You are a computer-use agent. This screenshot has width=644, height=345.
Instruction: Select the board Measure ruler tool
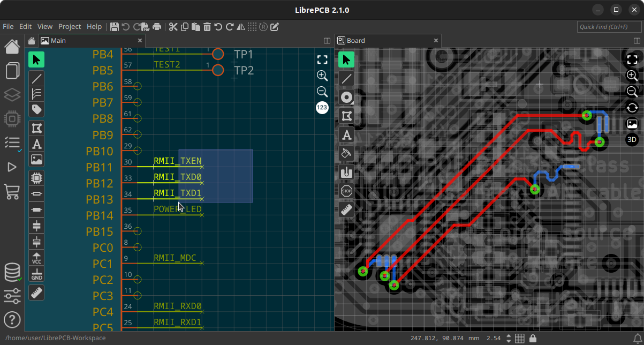[x=346, y=209]
